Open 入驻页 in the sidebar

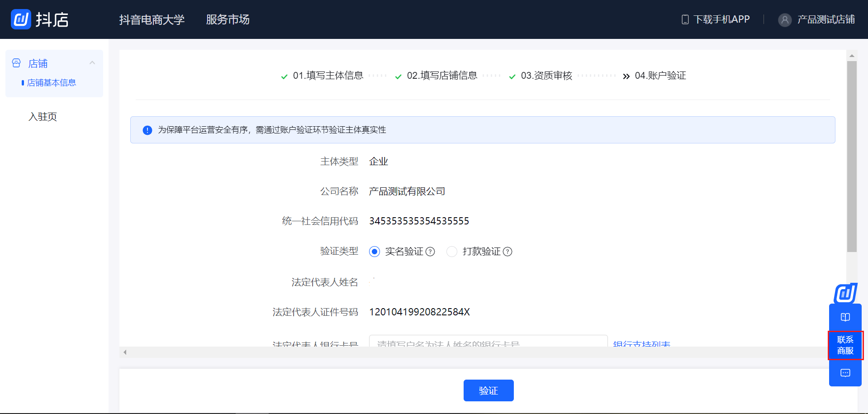coord(43,117)
